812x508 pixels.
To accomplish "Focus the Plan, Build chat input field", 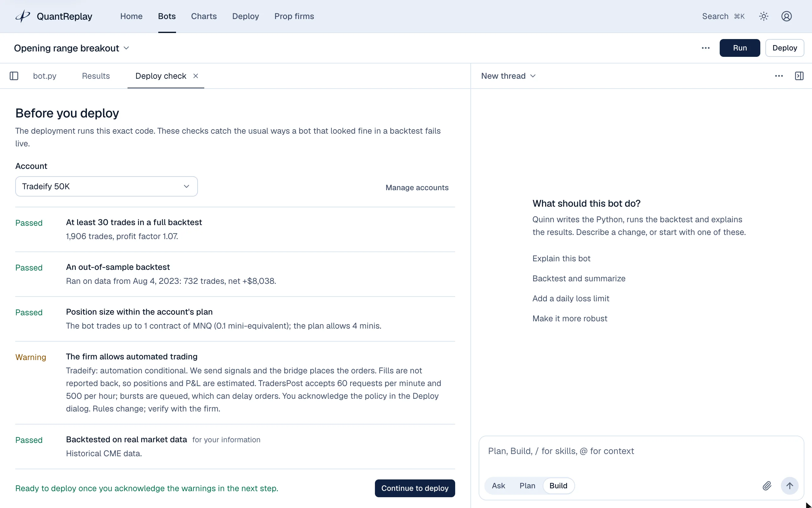I will [x=641, y=451].
